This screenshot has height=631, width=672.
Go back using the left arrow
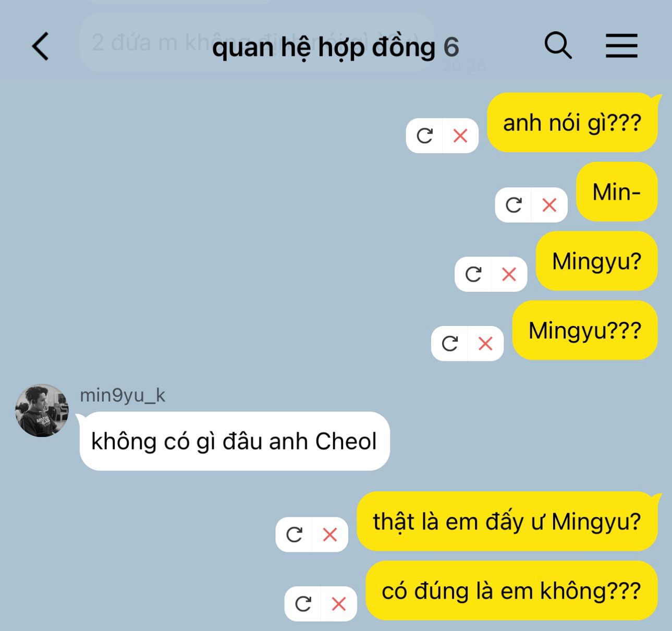41,46
